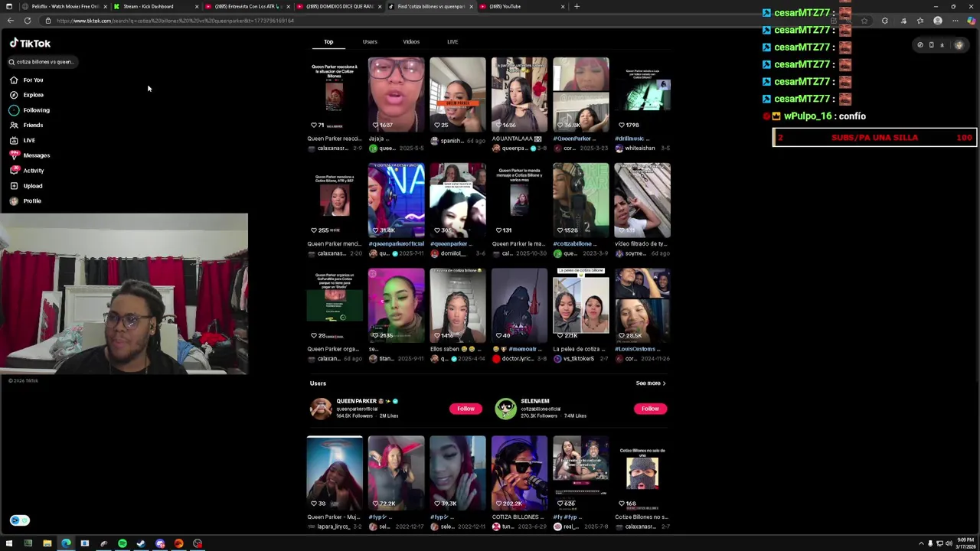Expand Users with See more chevron
This screenshot has width=980, height=551.
click(x=651, y=383)
